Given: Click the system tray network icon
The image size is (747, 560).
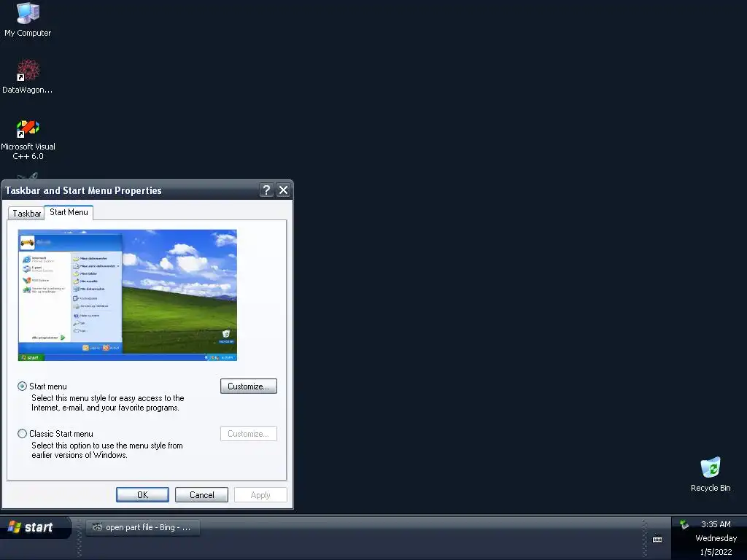Looking at the screenshot, I should pos(684,524).
